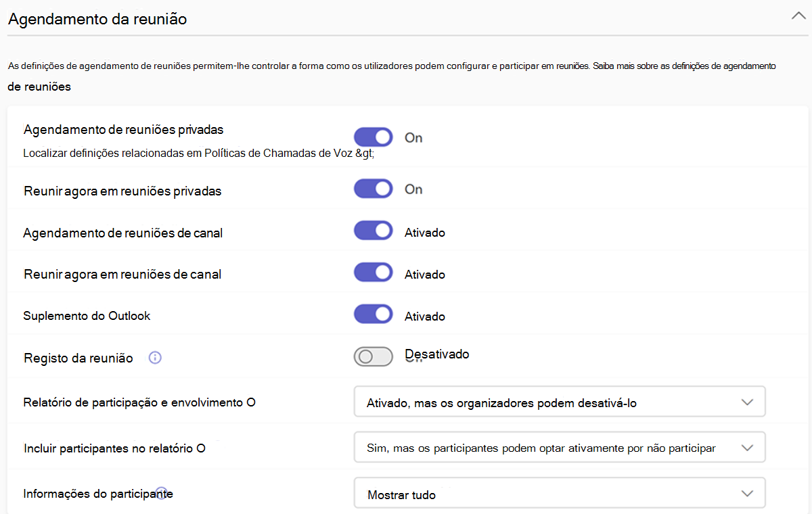Click info icon next to Informações do participante
Screen dimensions: 812x514
161,492
